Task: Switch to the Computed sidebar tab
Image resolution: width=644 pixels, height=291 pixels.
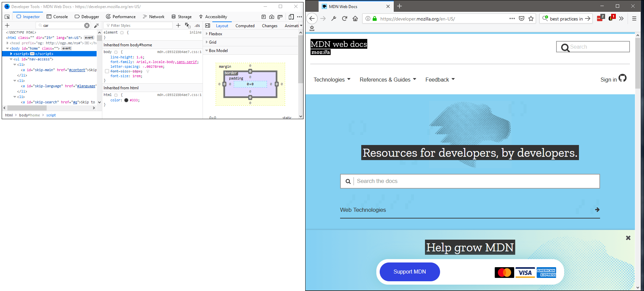Action: pyautogui.click(x=245, y=26)
